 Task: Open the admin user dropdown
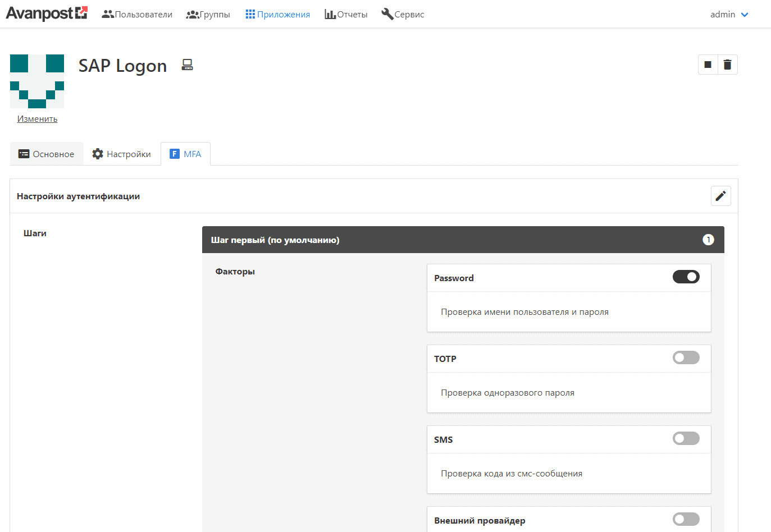coord(729,15)
